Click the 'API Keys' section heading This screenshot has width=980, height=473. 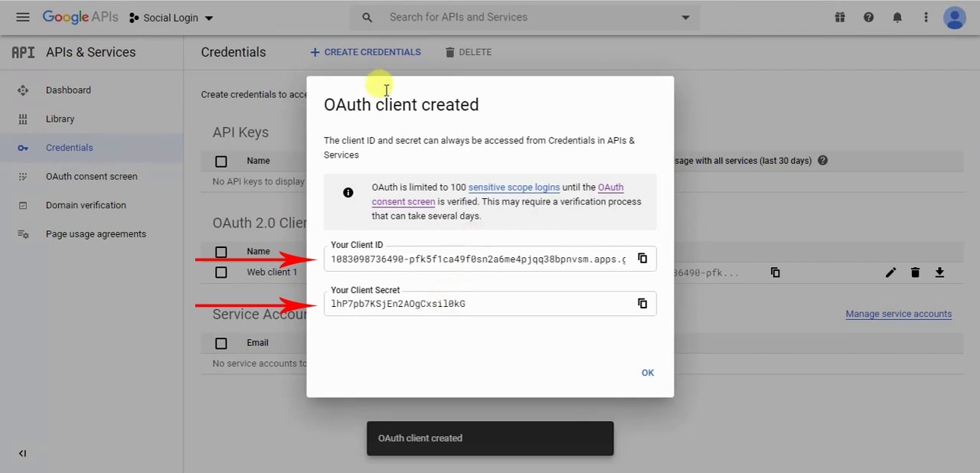(x=240, y=132)
